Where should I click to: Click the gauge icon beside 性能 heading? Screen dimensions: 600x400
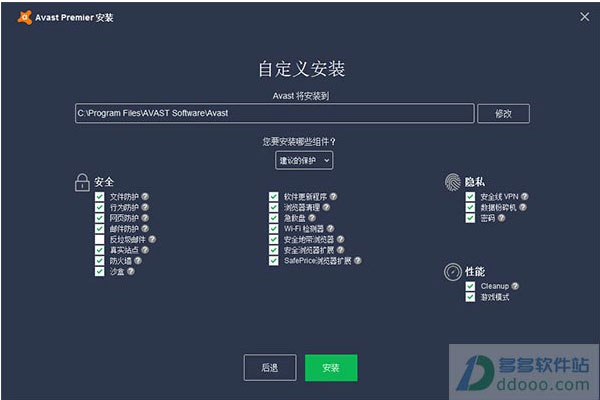pyautogui.click(x=453, y=272)
